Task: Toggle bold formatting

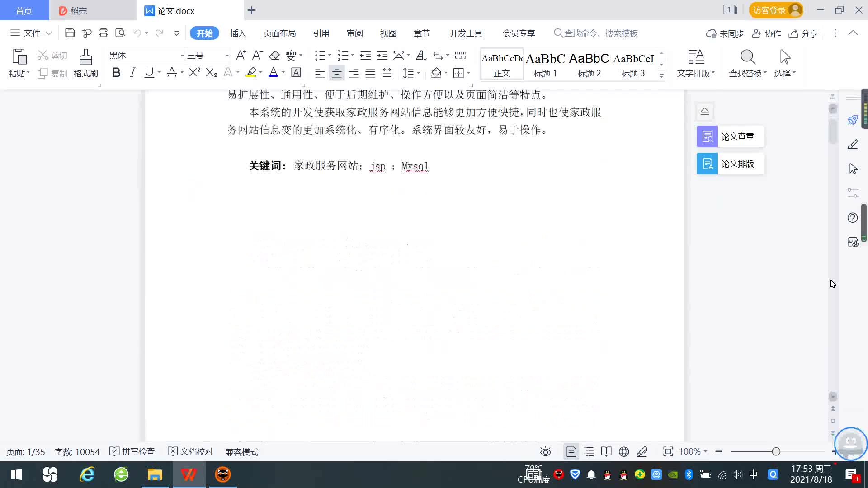Action: [116, 72]
